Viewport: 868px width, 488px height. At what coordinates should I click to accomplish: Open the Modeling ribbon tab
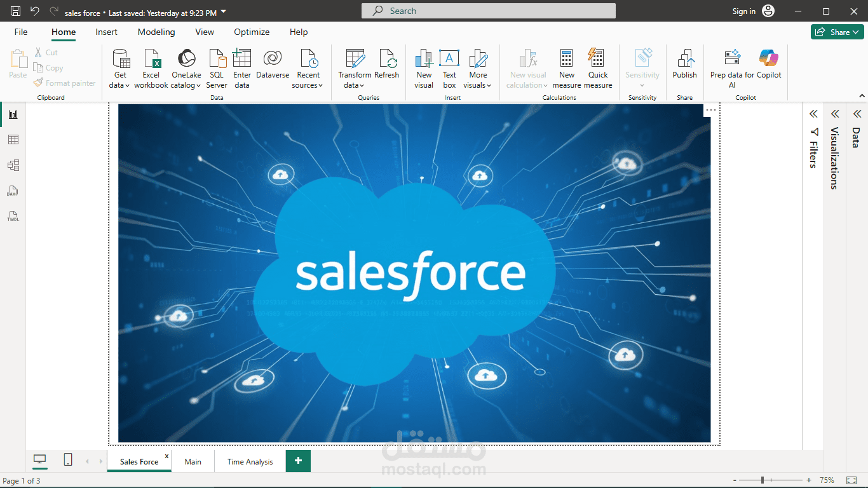(x=156, y=32)
